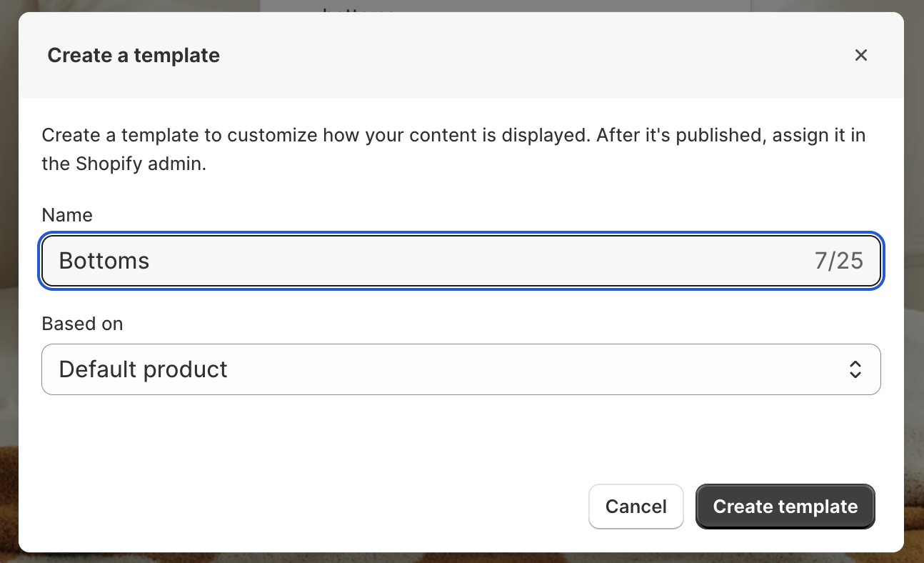Click the up-down chevron on Based on
The image size is (924, 563).
[x=855, y=369]
